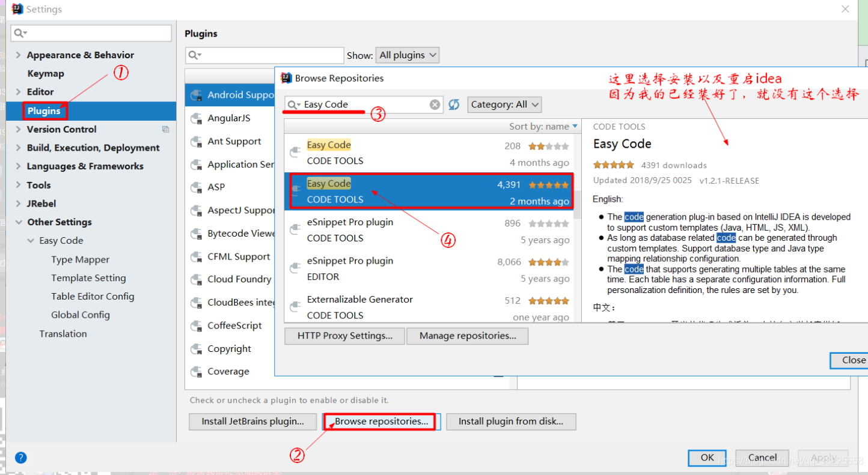
Task: Open the Template Setting page
Action: 89,277
